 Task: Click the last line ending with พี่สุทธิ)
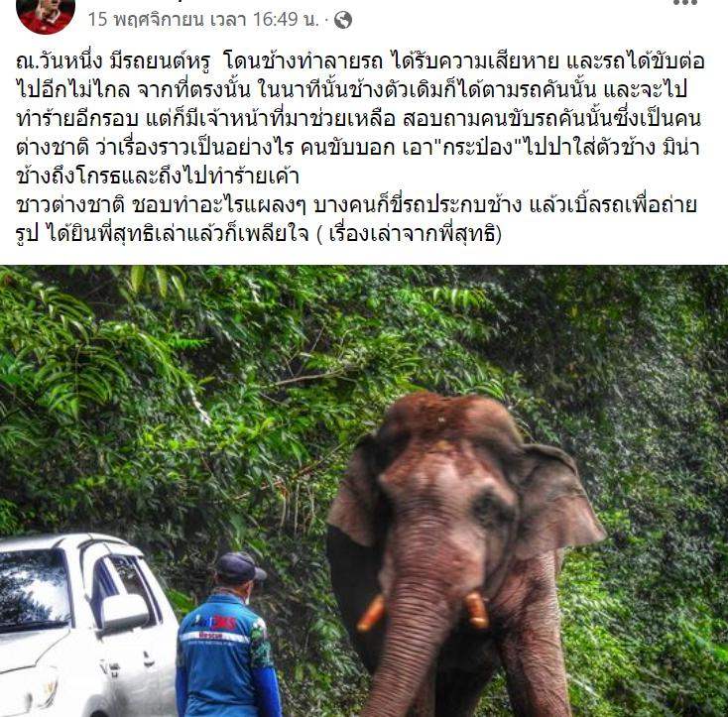pyautogui.click(x=259, y=234)
